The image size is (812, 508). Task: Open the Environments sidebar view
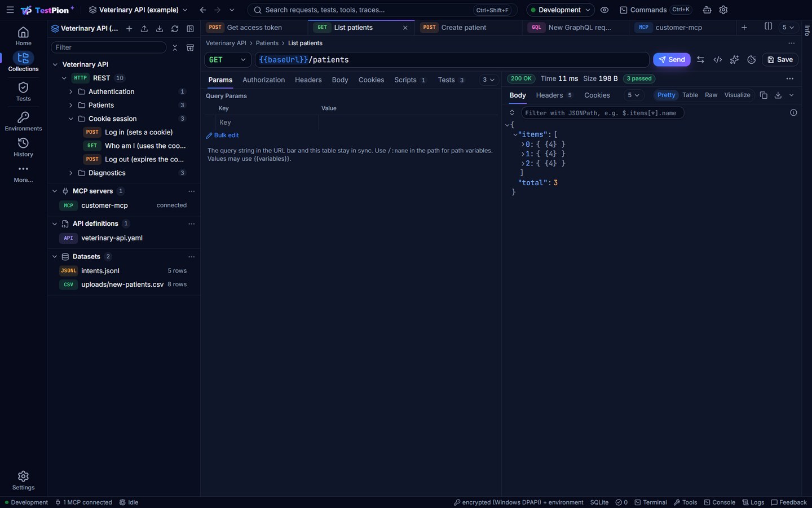click(x=23, y=121)
